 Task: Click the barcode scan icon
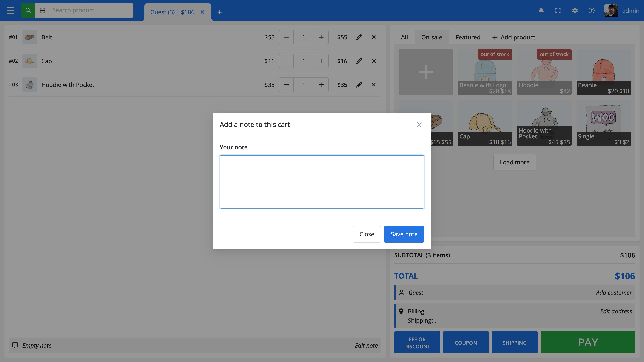42,11
